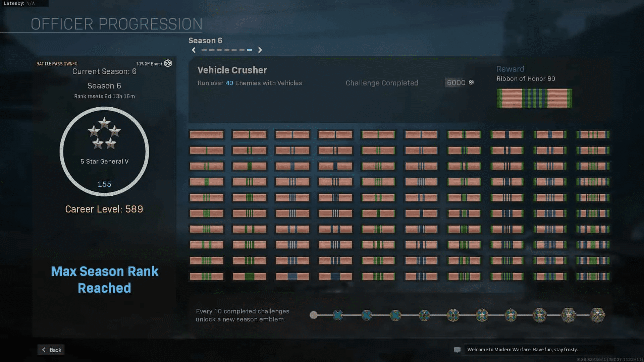Click the chat bubble icon near the welcome message
The width and height of the screenshot is (644, 362).
tap(458, 350)
